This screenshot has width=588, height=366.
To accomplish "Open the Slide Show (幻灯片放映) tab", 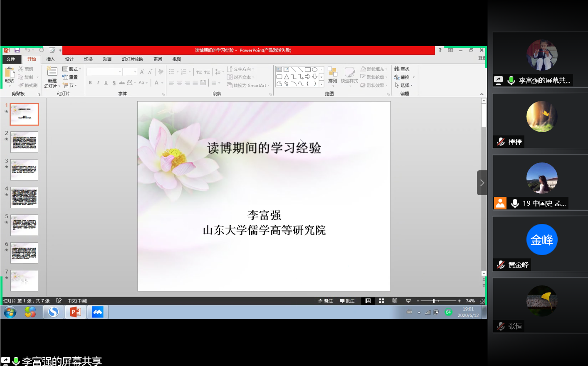I will (x=132, y=59).
